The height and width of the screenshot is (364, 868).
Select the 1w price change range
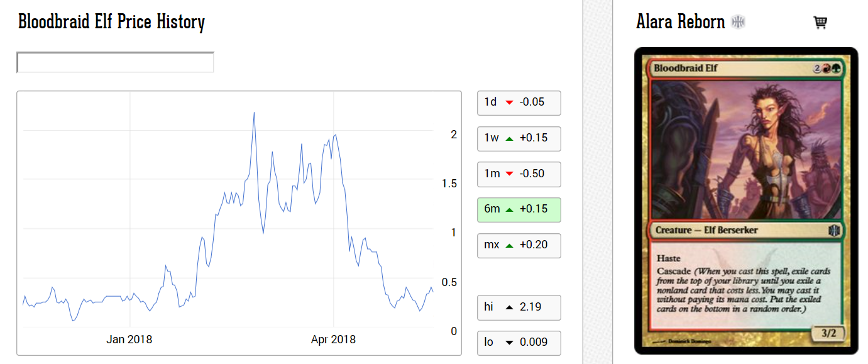pos(519,138)
